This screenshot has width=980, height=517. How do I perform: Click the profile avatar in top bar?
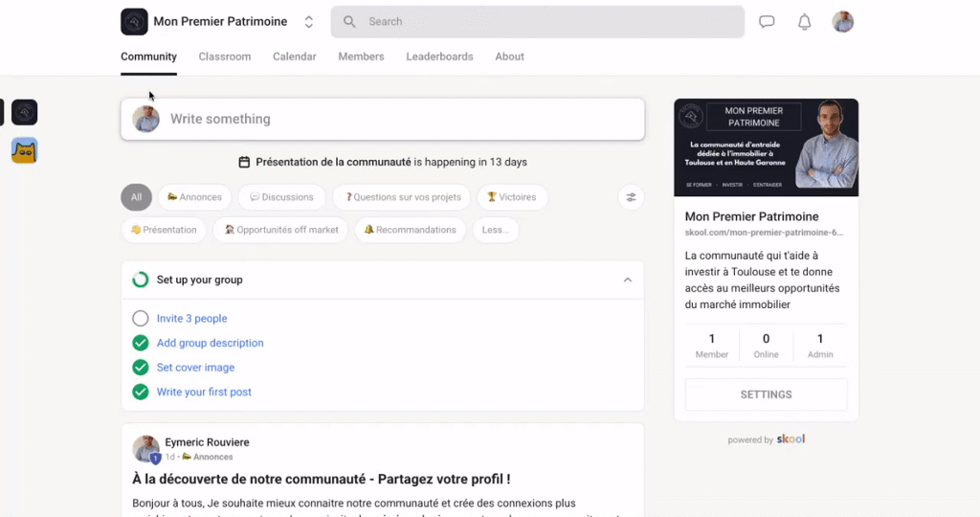(x=842, y=22)
